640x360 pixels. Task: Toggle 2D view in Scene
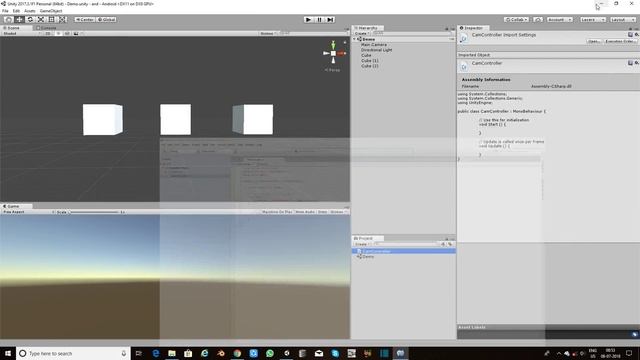click(x=48, y=33)
